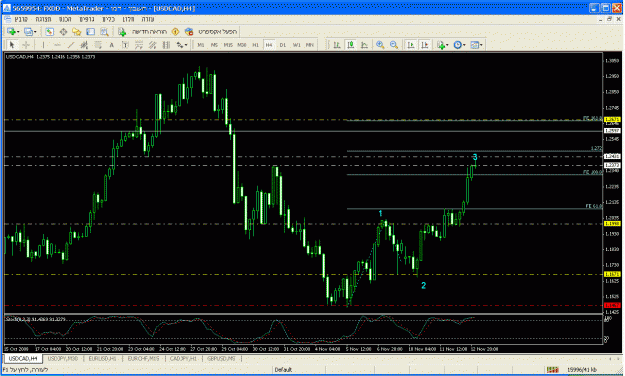625x376 pixels.
Task: Zoom in on the chart
Action: [x=380, y=45]
